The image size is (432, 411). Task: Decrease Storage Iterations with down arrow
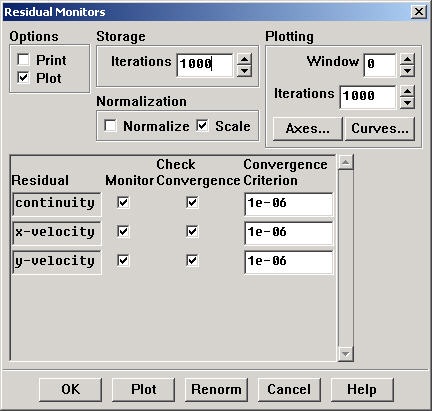(244, 71)
